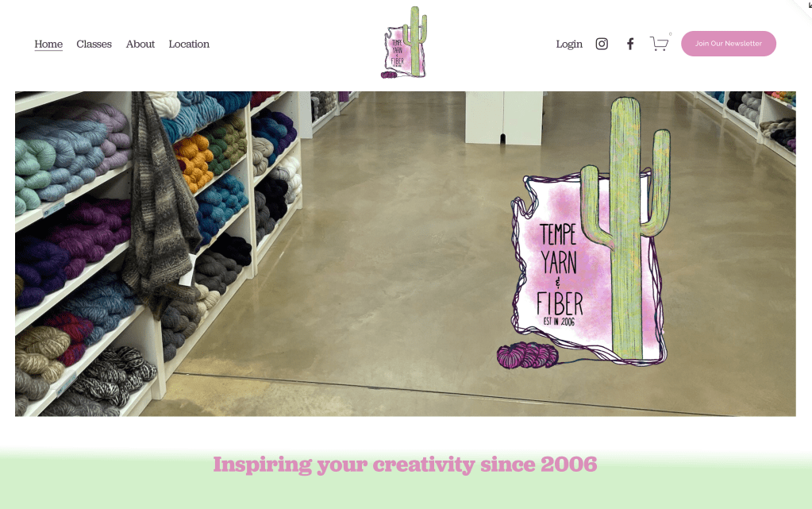Viewport: 812px width, 509px height.
Task: Click Join Our Newsletter button
Action: pyautogui.click(x=729, y=44)
